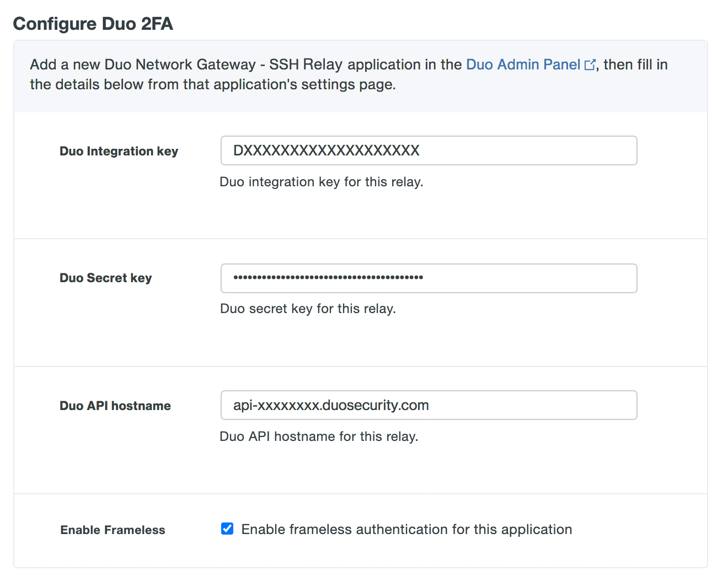Click the Duo integration key helper text
Screen dimensions: 728x582
tap(322, 182)
